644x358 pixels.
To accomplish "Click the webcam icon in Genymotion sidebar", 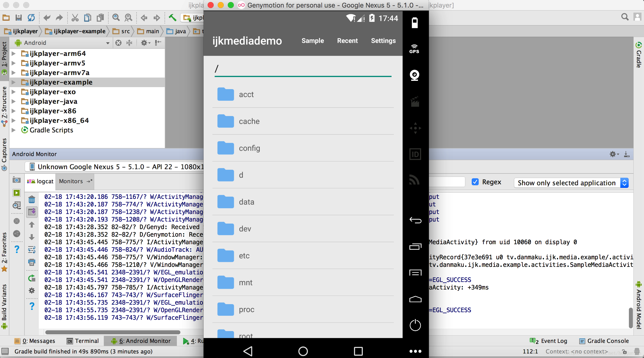I will (x=414, y=75).
